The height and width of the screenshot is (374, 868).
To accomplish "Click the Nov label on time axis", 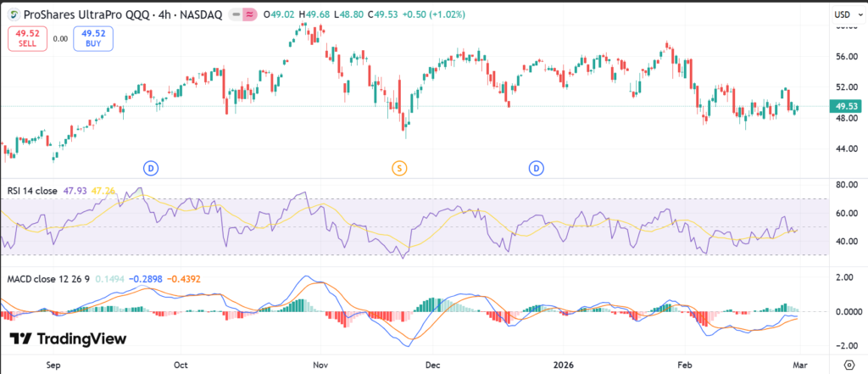I will click(320, 363).
